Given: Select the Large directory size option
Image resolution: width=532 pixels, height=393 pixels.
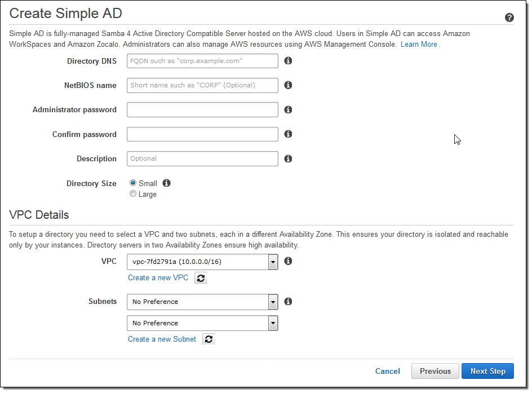Looking at the screenshot, I should coord(133,194).
